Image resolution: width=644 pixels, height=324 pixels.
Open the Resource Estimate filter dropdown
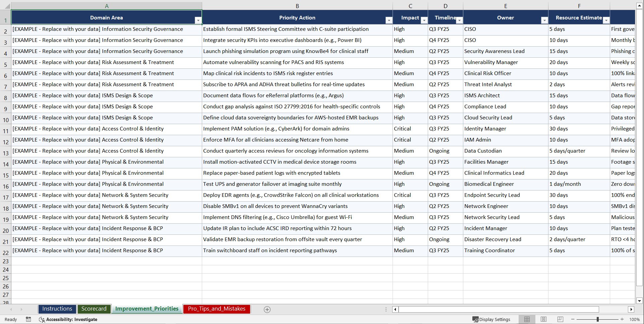(x=606, y=20)
